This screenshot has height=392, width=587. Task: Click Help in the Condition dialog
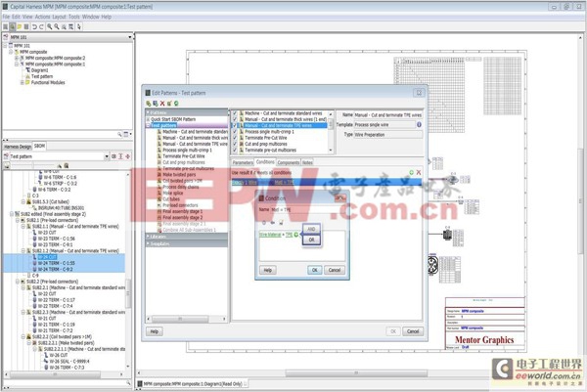pyautogui.click(x=268, y=270)
